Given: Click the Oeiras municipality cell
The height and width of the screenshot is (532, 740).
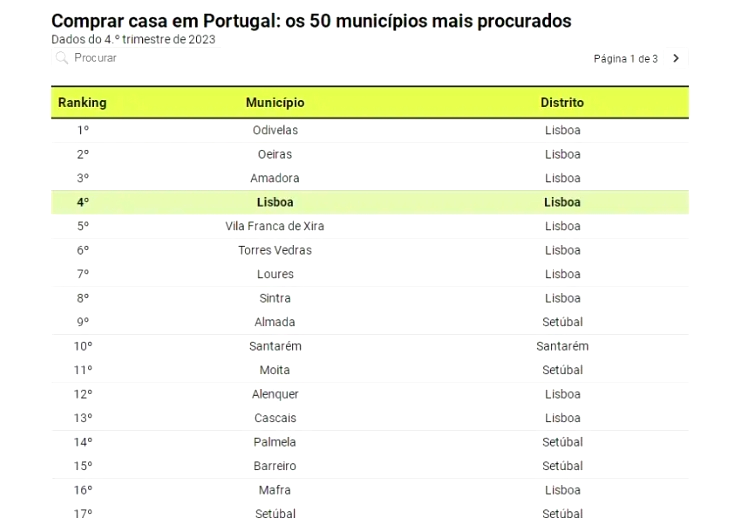Looking at the screenshot, I should coord(275,154).
